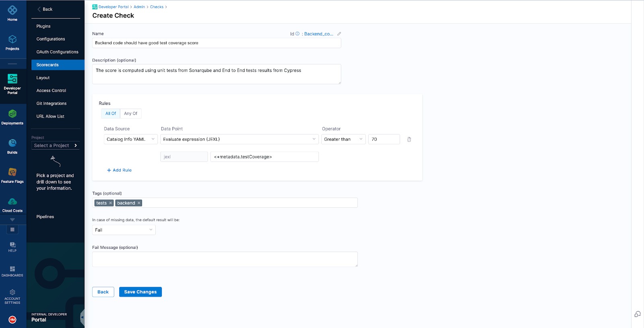
Task: Open Home from the left navigation
Action: [x=12, y=13]
